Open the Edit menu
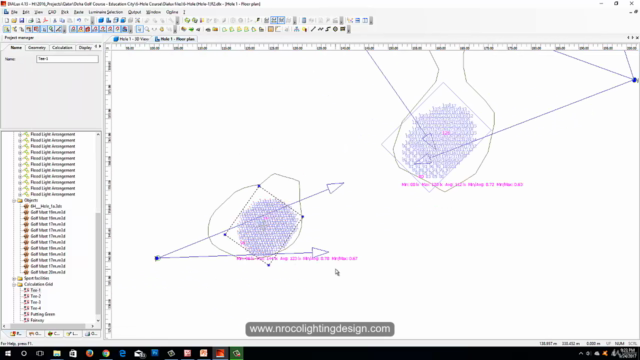The width and height of the screenshot is (640, 360). [x=26, y=12]
